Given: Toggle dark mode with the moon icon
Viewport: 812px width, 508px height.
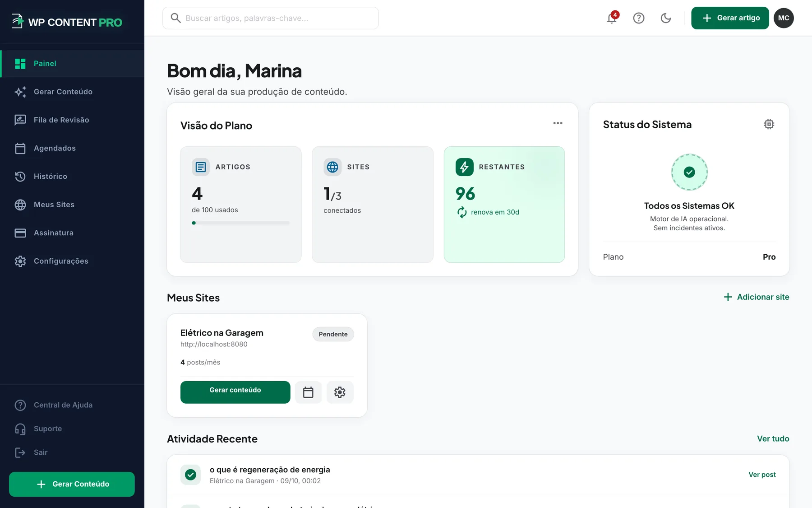Looking at the screenshot, I should 666,18.
